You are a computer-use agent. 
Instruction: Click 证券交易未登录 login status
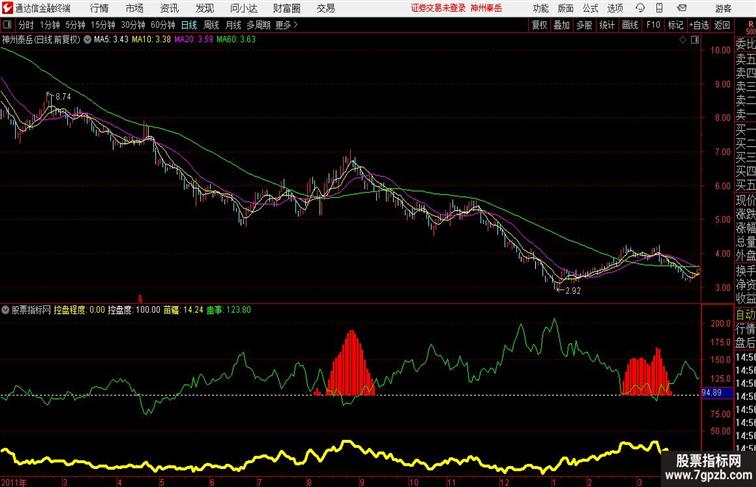tap(438, 8)
